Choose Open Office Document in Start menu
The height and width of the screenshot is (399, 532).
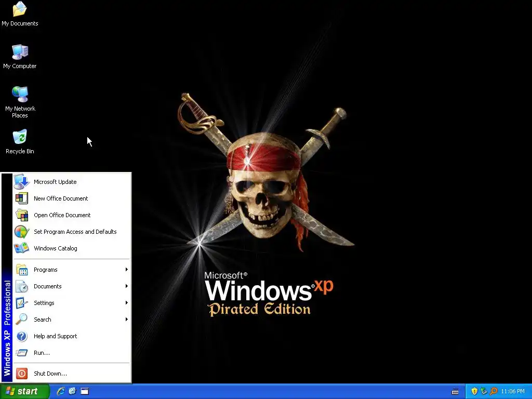[72, 215]
